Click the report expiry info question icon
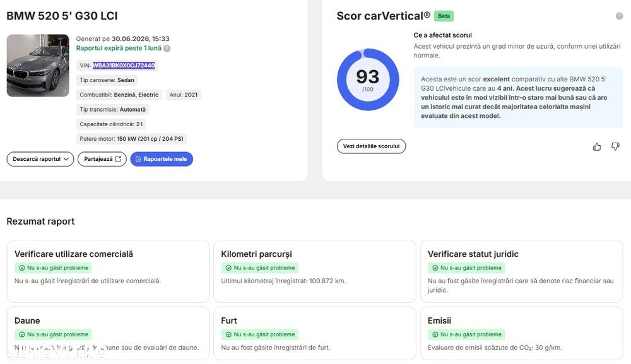This screenshot has width=631, height=364. [x=167, y=49]
